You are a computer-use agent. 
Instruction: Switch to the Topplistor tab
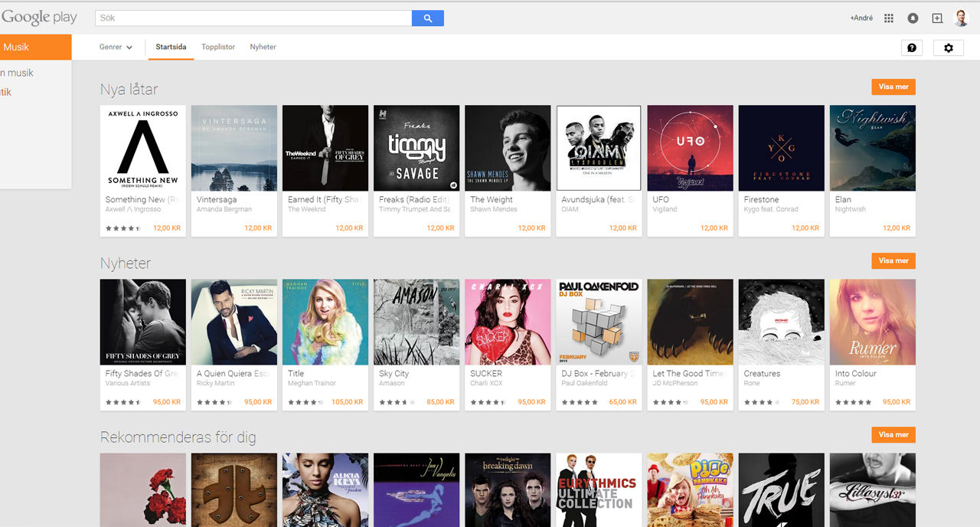[218, 47]
